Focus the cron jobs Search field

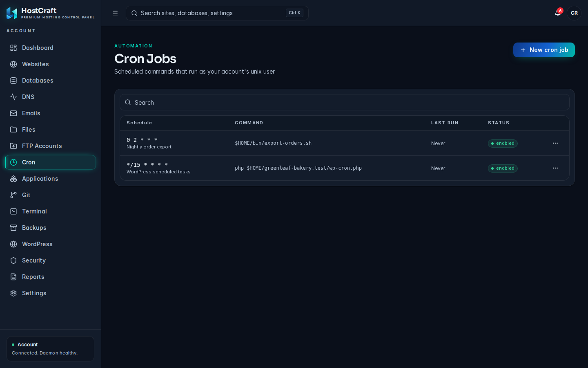pyautogui.click(x=345, y=102)
